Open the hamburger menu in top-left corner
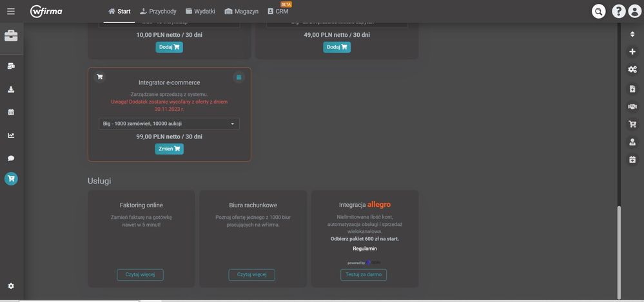 pyautogui.click(x=11, y=11)
